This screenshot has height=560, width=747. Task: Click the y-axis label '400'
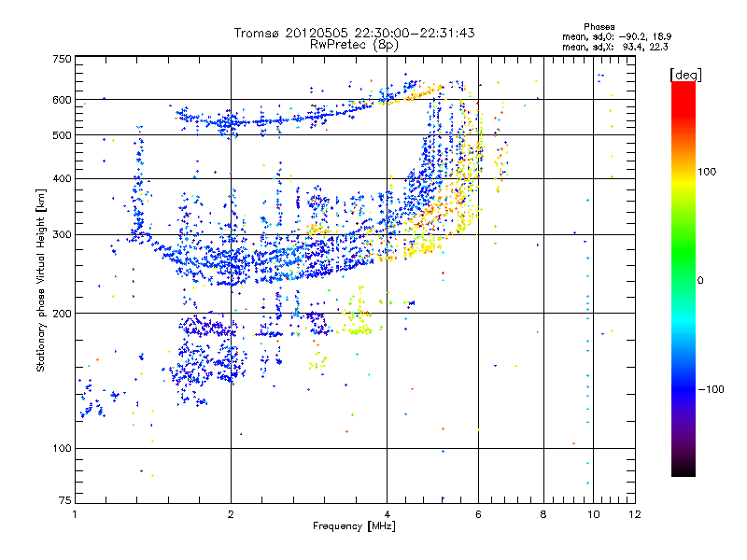(62, 179)
